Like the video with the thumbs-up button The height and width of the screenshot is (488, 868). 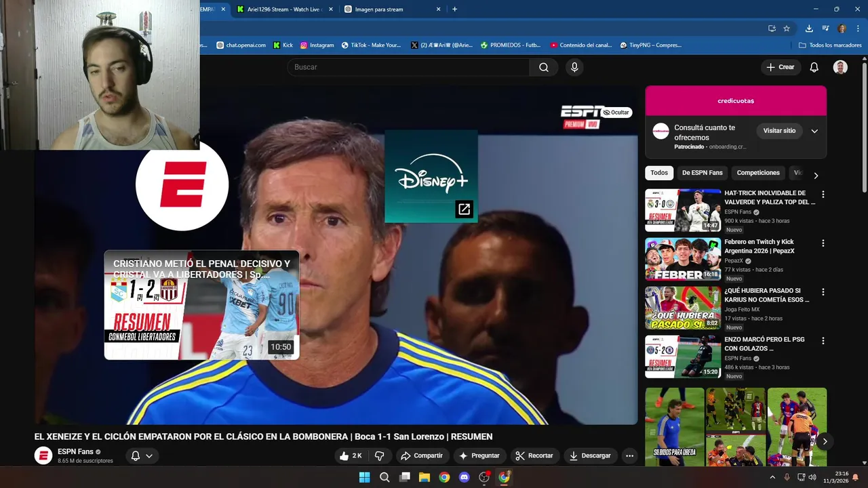point(352,455)
